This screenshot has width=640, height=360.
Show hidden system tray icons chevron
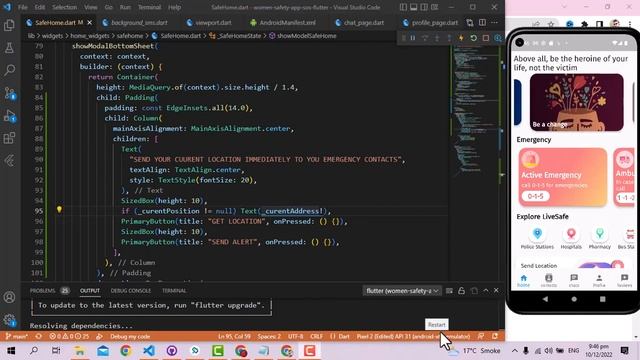click(515, 351)
